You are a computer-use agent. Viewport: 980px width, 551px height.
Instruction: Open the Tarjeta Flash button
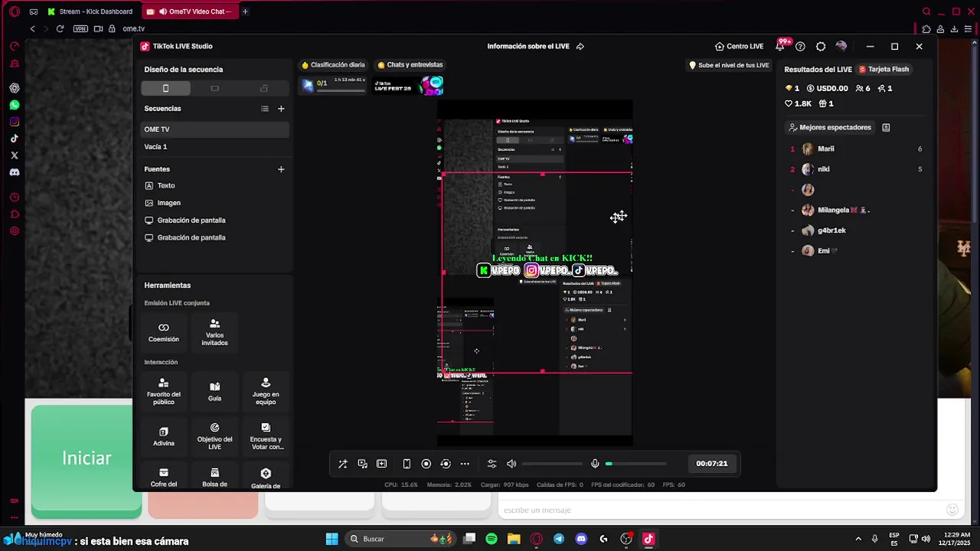click(x=884, y=70)
